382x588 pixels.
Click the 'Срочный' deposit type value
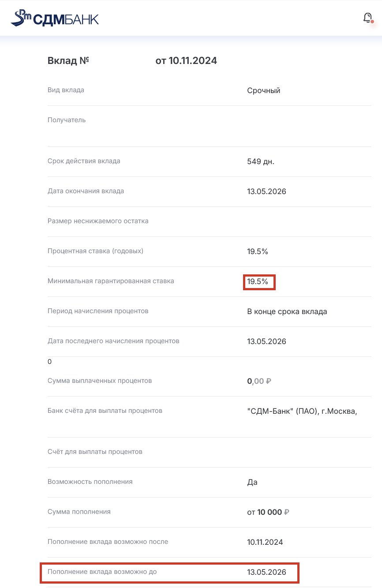263,91
